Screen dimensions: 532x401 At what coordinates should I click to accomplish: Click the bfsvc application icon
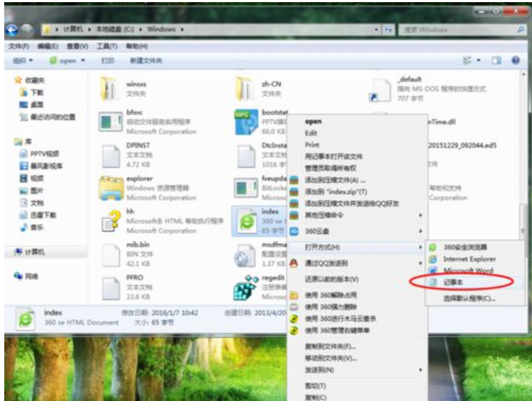point(111,122)
